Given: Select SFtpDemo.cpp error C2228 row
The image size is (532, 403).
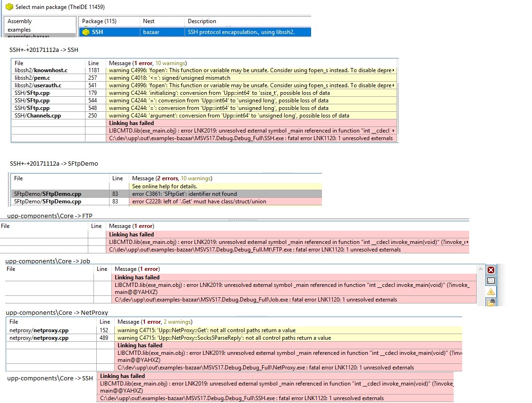Looking at the screenshot, I should (x=166, y=201).
